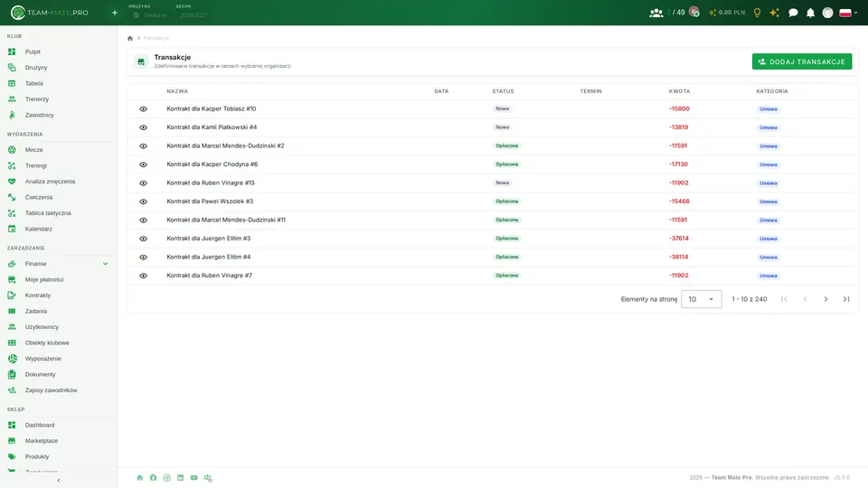View Kontrakt dla Pawel Wszolek #3 eye
868x488 pixels.
144,202
